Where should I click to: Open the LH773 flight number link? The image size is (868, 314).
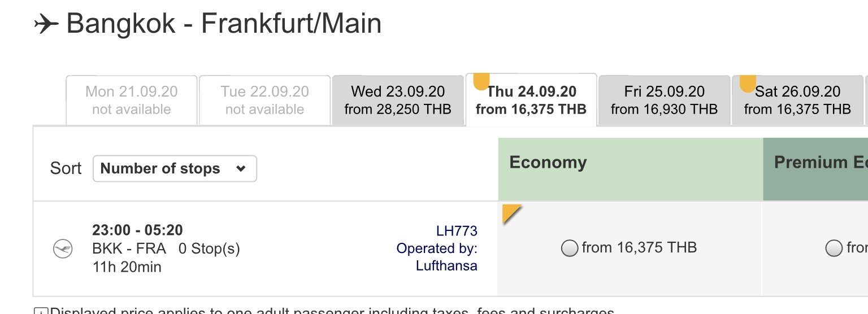point(457,231)
